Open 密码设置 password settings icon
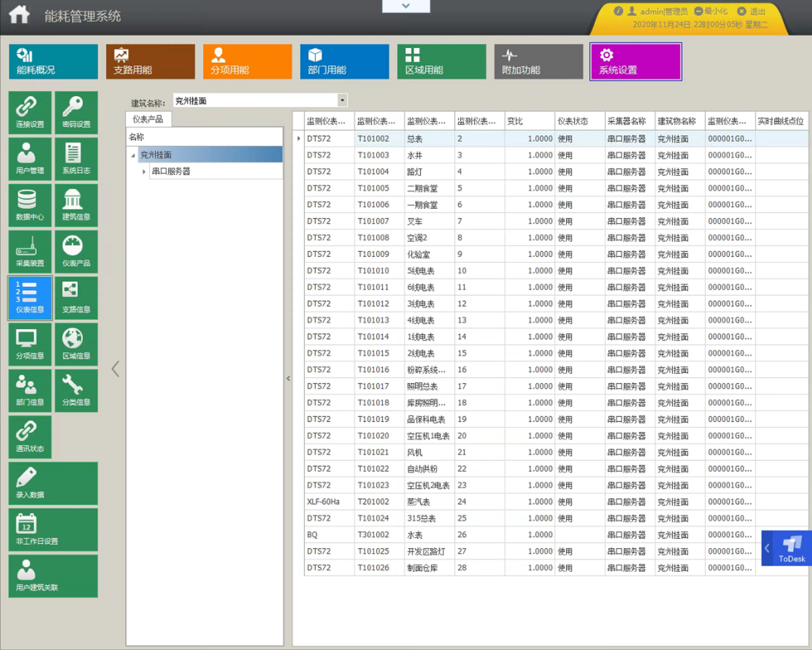The height and width of the screenshot is (650, 812). click(x=76, y=112)
